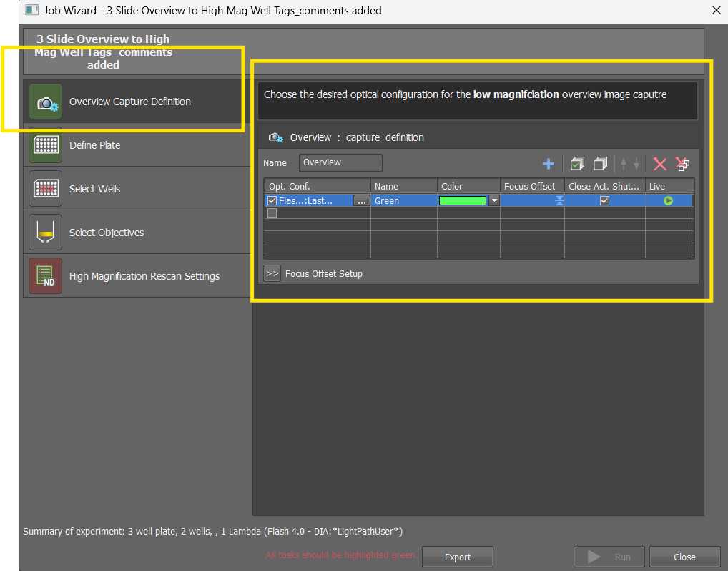Click the Overview Name input field
Image resolution: width=728 pixels, height=571 pixels.
[340, 162]
